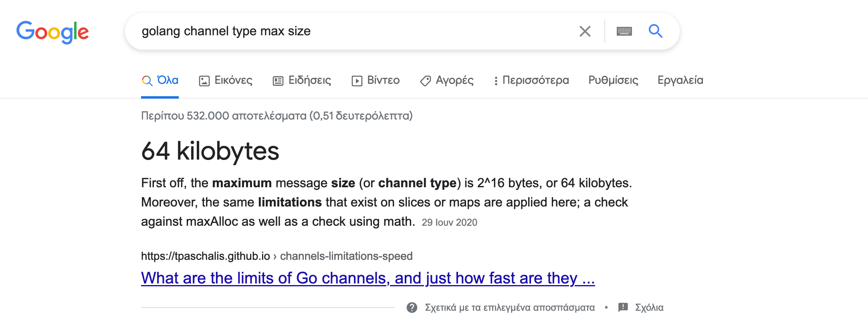This screenshot has width=868, height=332.
Task: Click the snippet paragraph starting with 'First off'
Action: pyautogui.click(x=386, y=202)
